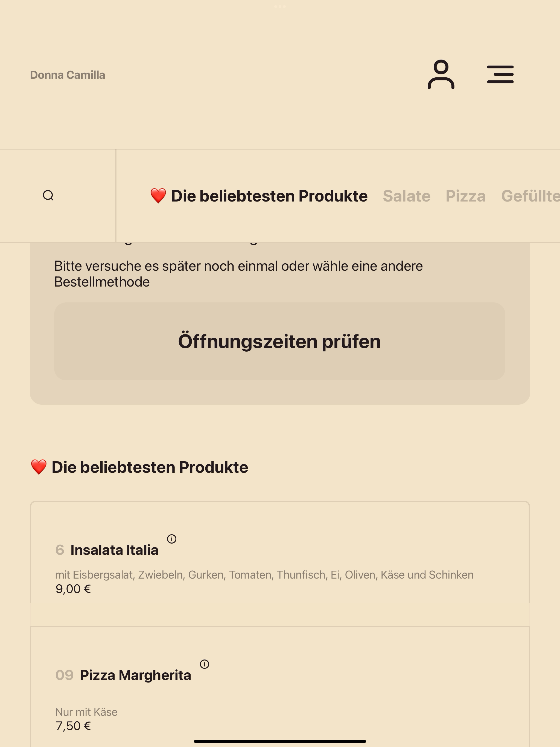
Task: Click the Donna Camilla restaurant logo
Action: 68,75
